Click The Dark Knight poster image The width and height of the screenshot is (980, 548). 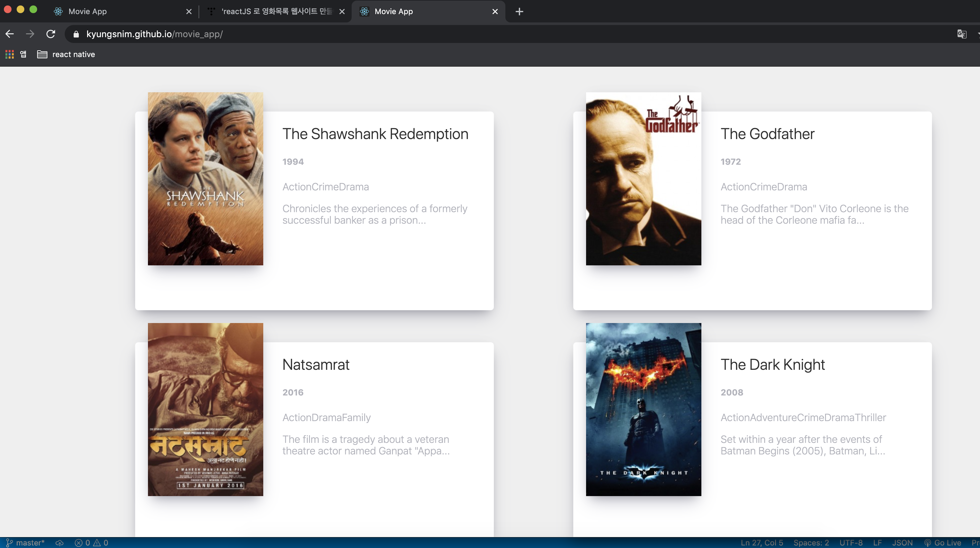[x=643, y=410]
